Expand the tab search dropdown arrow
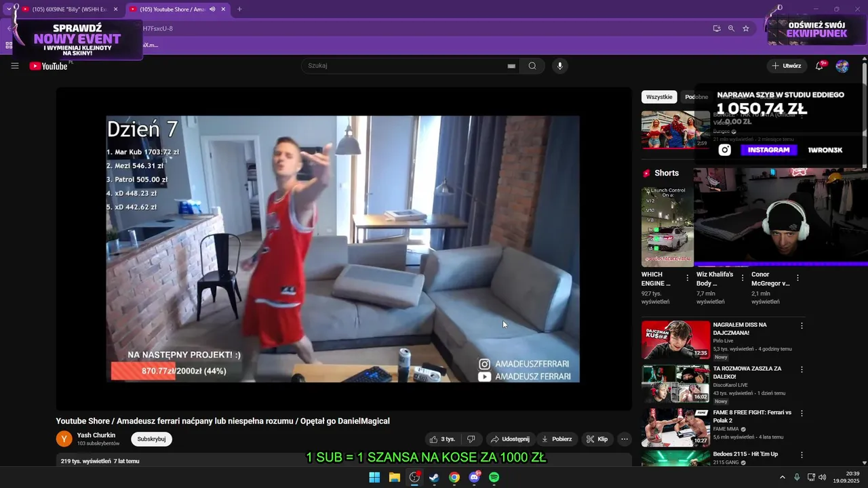The width and height of the screenshot is (868, 488). click(x=8, y=9)
